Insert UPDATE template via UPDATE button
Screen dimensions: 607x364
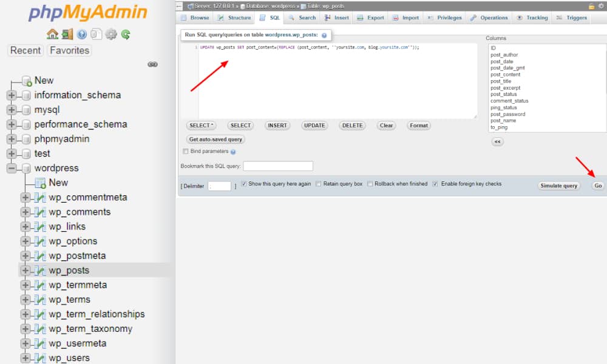click(x=314, y=126)
